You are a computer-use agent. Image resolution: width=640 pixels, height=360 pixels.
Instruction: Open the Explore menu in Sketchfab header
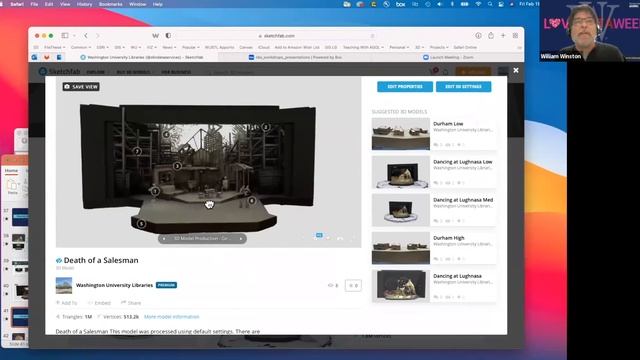point(96,72)
